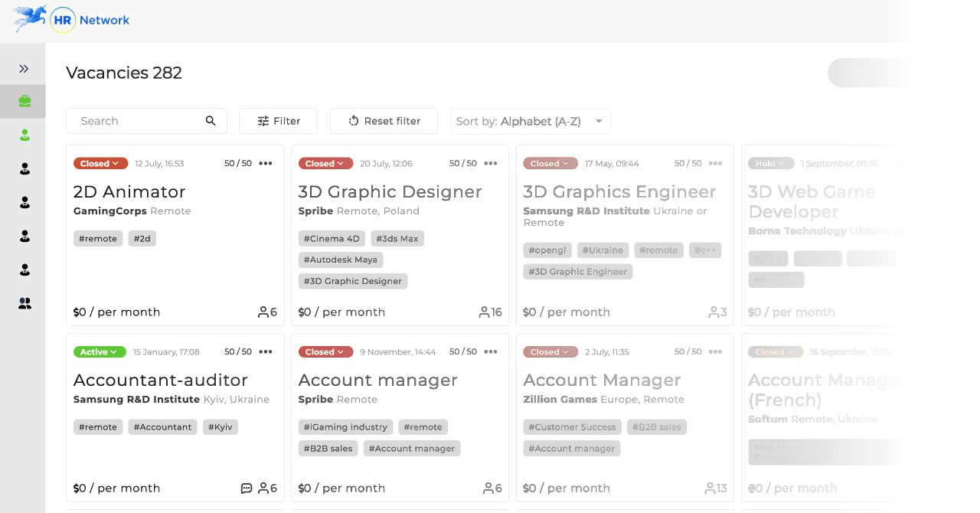Open Closed status dropdown on Zillion Games Account Manager
The height and width of the screenshot is (513, 980).
click(550, 352)
